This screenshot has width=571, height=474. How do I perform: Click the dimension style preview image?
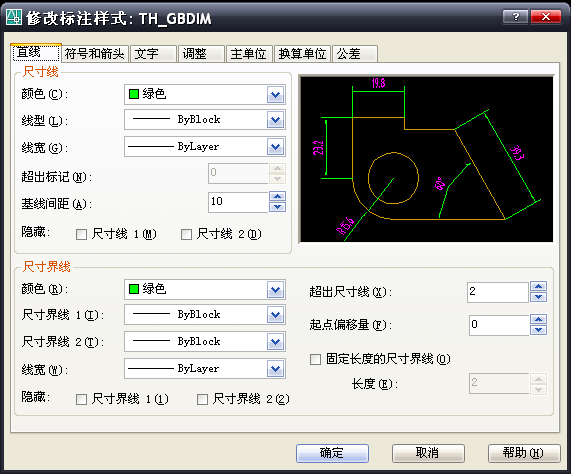pos(426,159)
